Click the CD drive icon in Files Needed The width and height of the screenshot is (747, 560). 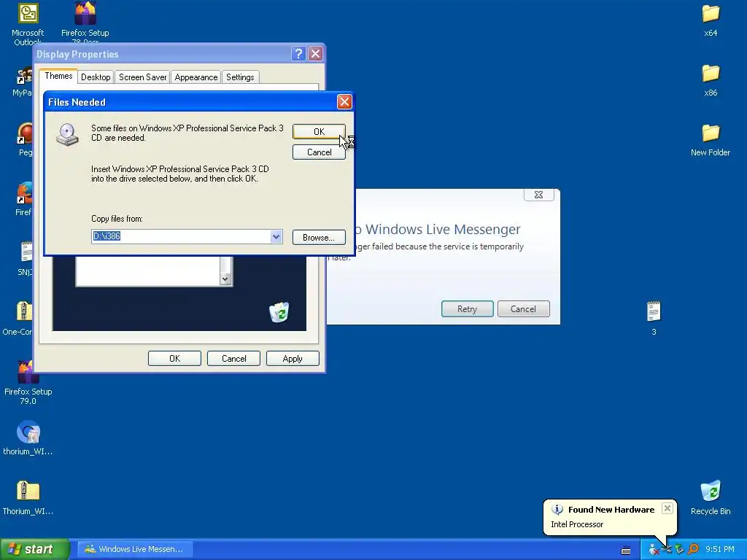coord(68,135)
